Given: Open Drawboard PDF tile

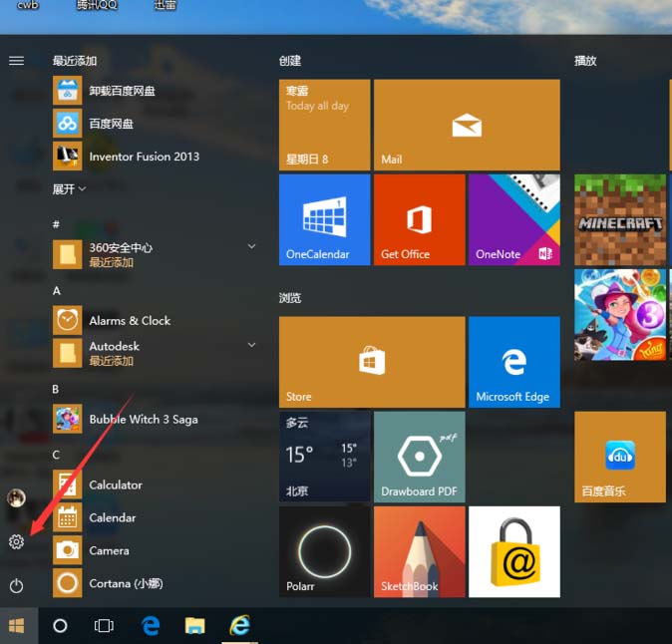Looking at the screenshot, I should [419, 457].
